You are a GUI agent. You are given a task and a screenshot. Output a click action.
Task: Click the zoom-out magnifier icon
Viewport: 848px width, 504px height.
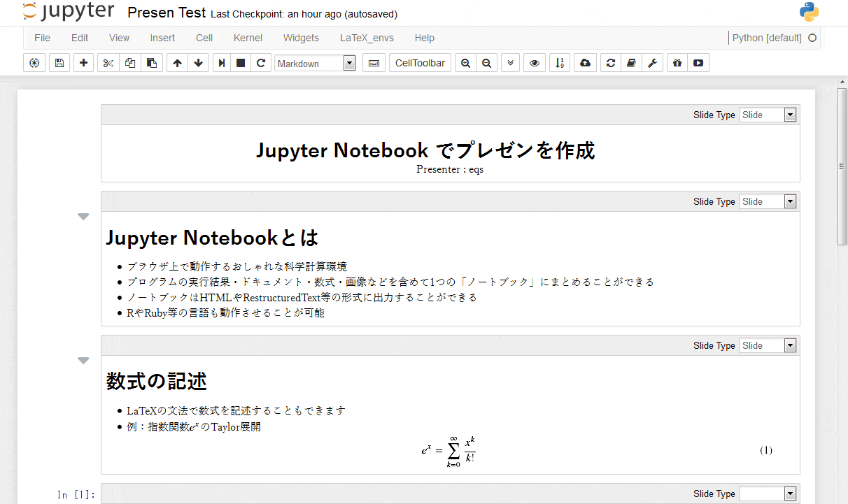click(x=487, y=63)
